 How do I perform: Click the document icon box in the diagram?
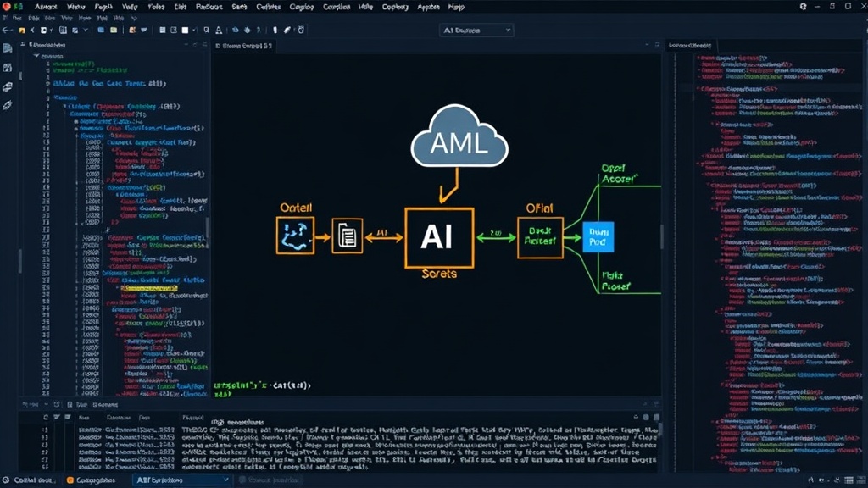347,236
